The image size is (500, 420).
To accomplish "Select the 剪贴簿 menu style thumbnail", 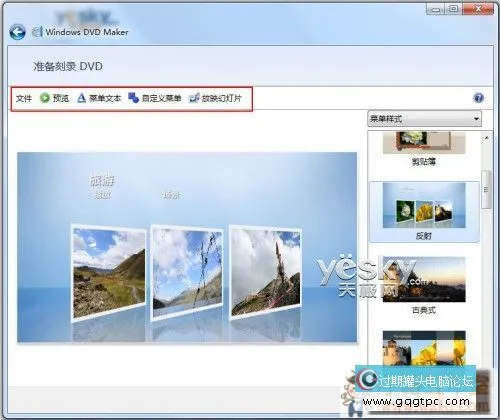I will pos(424,143).
